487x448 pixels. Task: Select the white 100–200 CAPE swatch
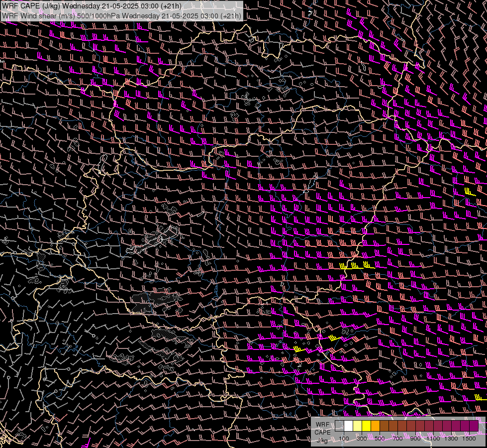[349, 426]
